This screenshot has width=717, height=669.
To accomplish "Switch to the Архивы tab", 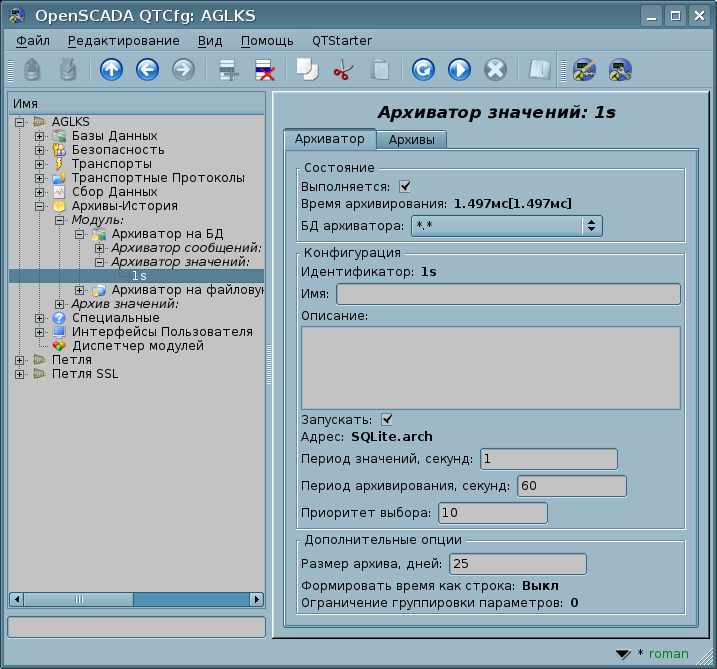I will click(x=411, y=140).
